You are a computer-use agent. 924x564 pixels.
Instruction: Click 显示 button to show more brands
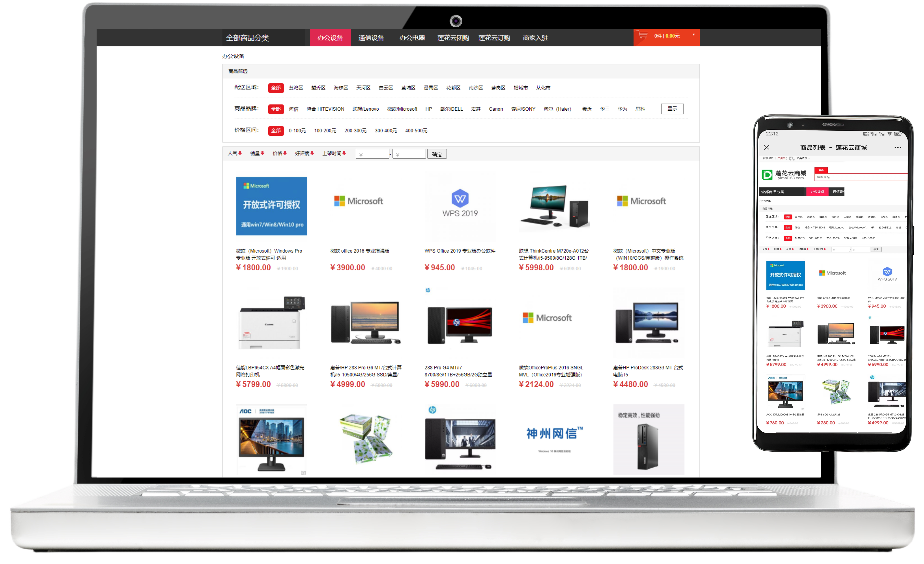tap(672, 109)
